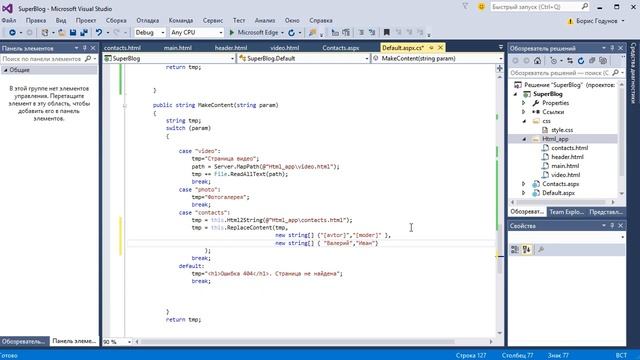Toggle auto-hide pin on Solution Explorer panel
This screenshot has width=640, height=360.
pyautogui.click(x=612, y=48)
